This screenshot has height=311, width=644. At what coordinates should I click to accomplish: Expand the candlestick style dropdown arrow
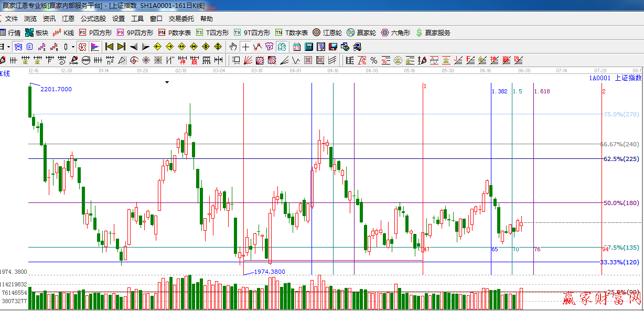coord(72,47)
